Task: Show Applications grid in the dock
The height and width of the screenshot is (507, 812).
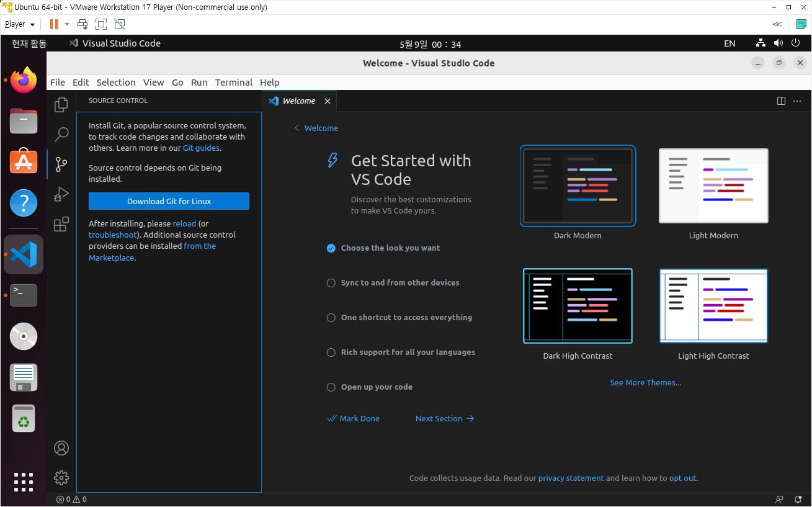Action: tap(24, 482)
